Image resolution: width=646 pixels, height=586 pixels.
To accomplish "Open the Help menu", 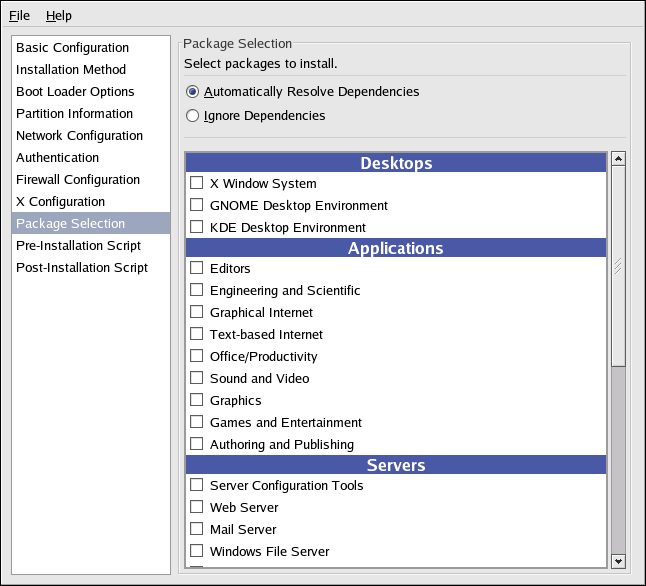I will pos(59,16).
